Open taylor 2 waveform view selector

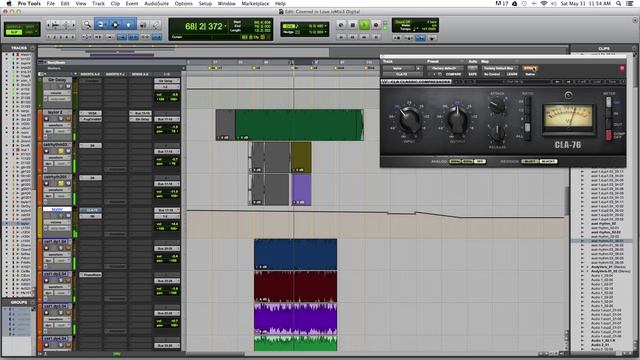click(x=57, y=125)
